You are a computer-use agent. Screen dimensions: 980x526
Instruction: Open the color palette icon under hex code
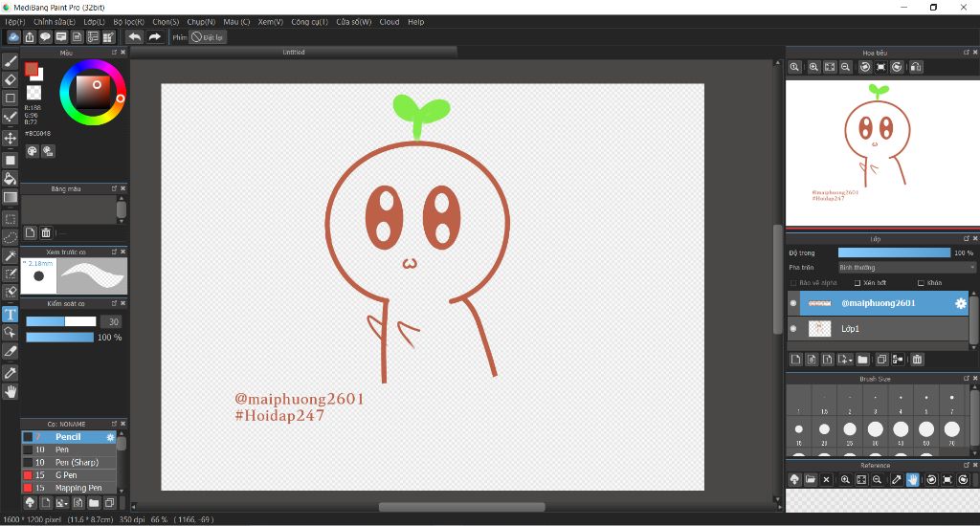point(32,151)
